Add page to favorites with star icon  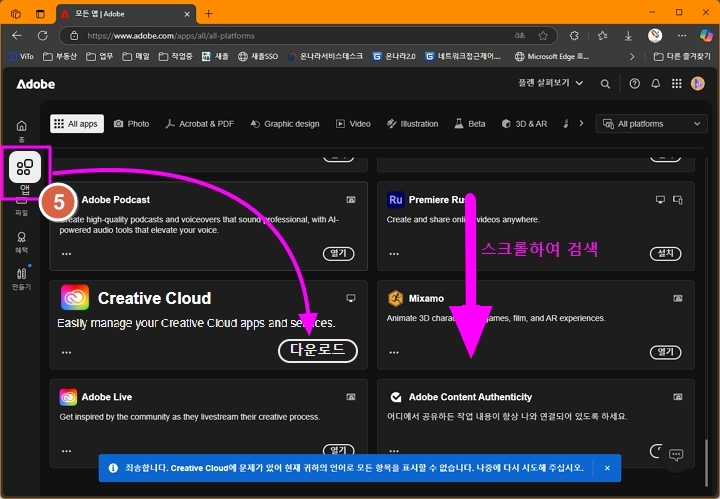[x=543, y=36]
